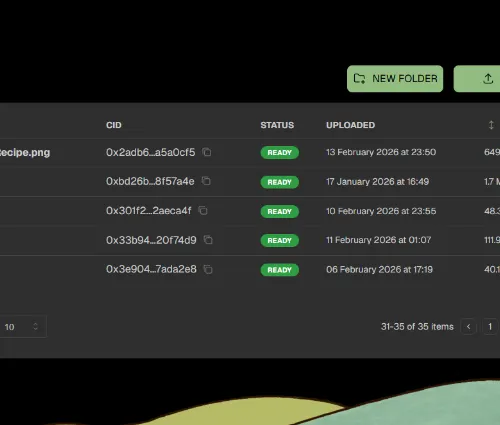500x425 pixels.
Task: Select page 1 in pagination
Action: pyautogui.click(x=490, y=327)
